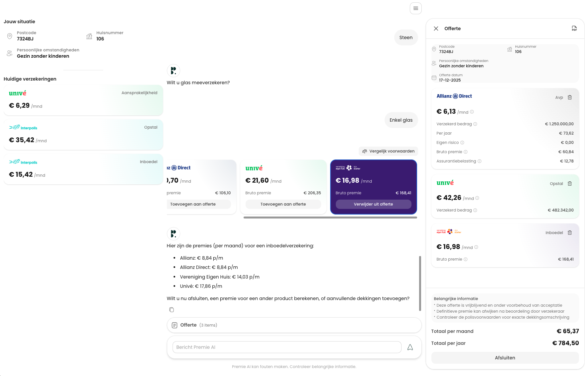Click the postcode pin icon in Jouw situatie
The image size is (588, 376).
pyautogui.click(x=10, y=36)
